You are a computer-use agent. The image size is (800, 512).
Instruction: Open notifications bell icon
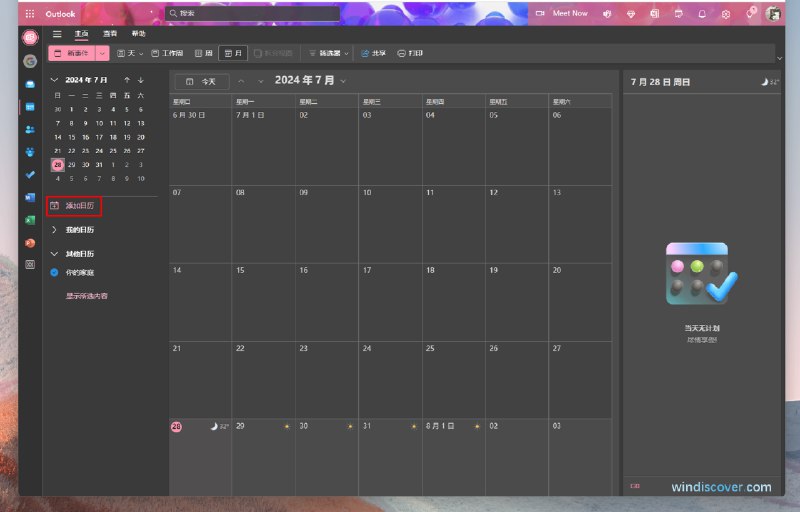point(702,14)
